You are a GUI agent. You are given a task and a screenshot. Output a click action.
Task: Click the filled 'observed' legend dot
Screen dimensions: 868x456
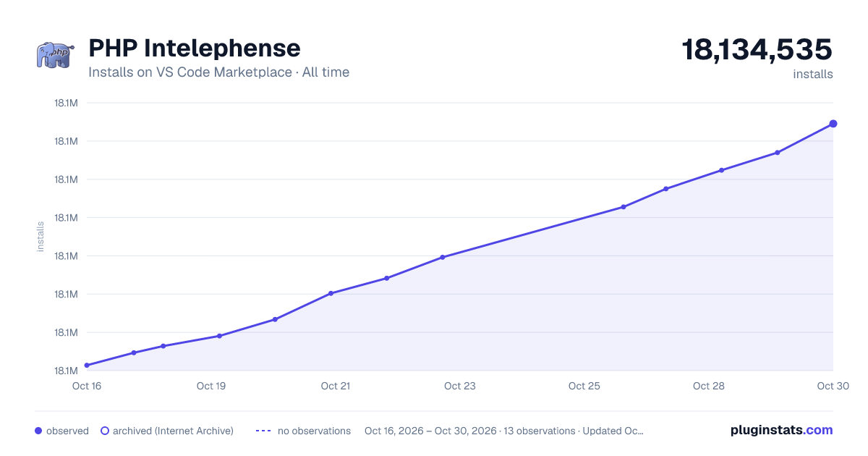38,431
